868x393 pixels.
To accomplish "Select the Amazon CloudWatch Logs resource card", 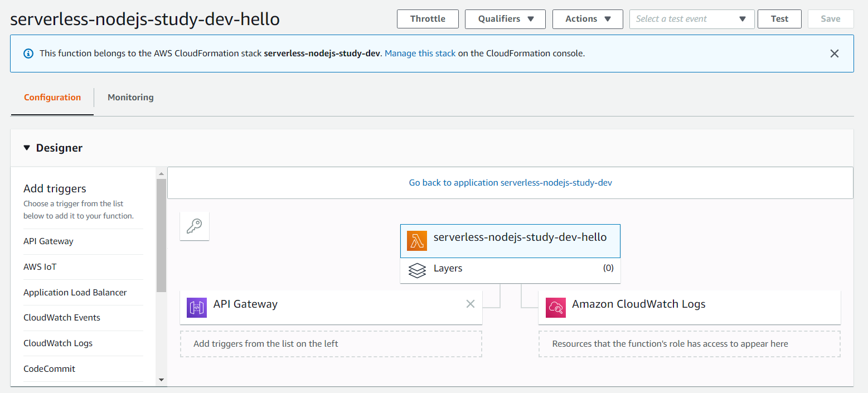I will pyautogui.click(x=690, y=307).
